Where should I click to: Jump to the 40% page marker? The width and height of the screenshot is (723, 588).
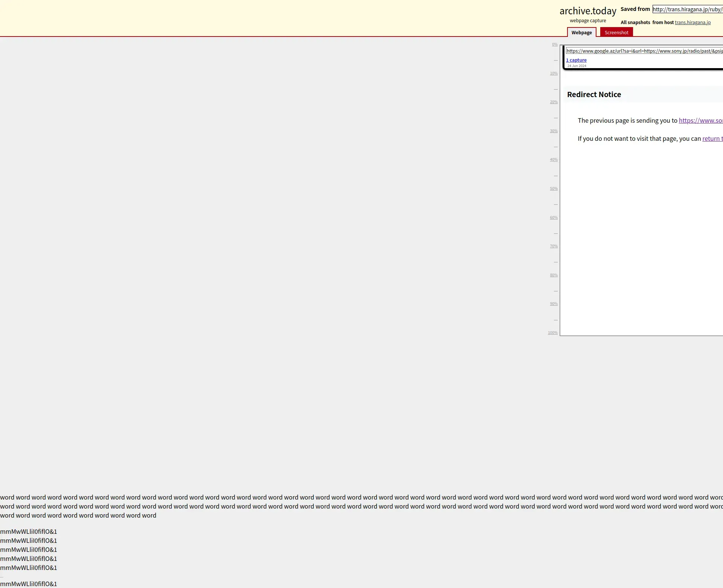click(554, 160)
